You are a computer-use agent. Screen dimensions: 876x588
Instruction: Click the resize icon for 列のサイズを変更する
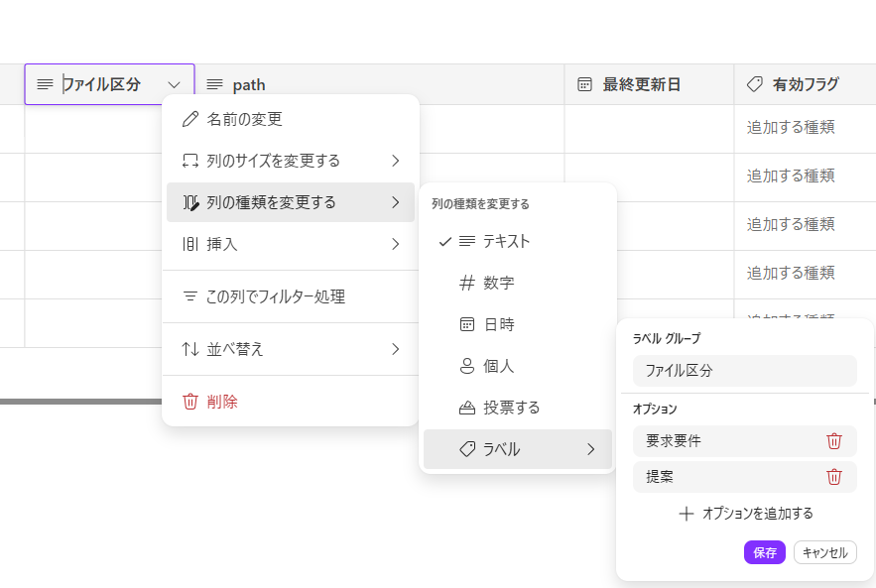(189, 161)
